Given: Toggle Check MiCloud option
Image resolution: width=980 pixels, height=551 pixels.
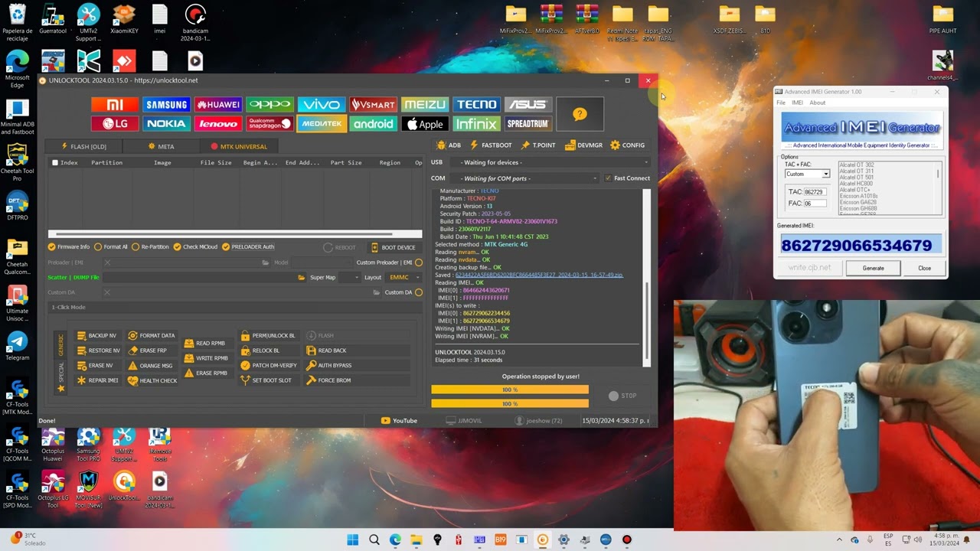Looking at the screenshot, I should tap(195, 247).
